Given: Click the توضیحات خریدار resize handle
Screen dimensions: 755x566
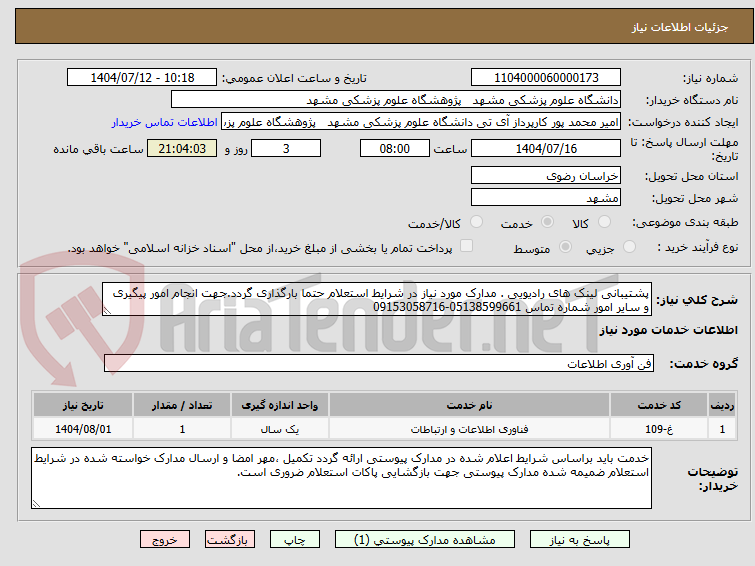Looking at the screenshot, I should coord(36,504).
